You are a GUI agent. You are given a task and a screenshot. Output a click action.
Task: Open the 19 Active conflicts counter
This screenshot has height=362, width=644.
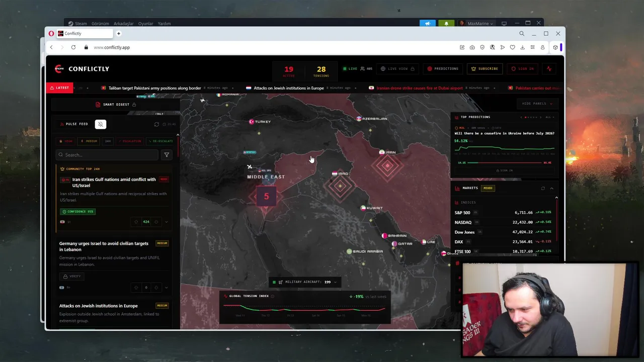tap(289, 71)
